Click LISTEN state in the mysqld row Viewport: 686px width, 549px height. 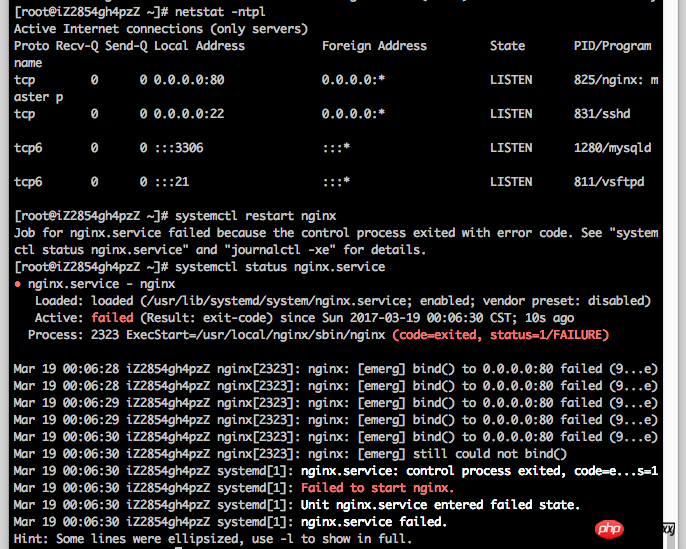(511, 148)
